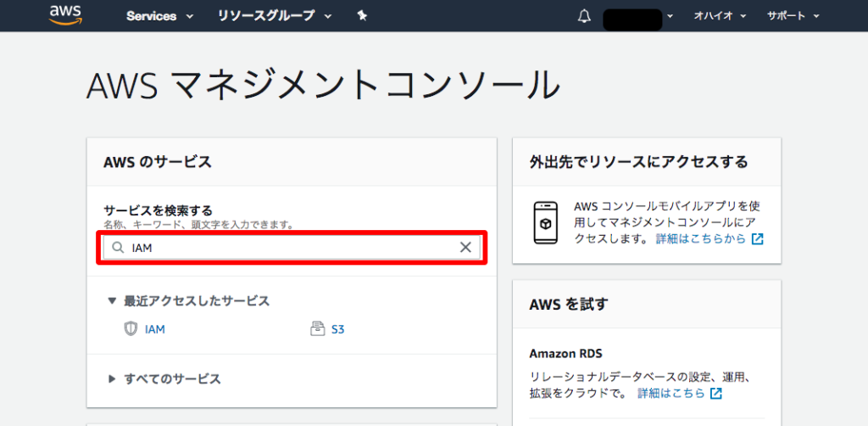Click external-link icon after Amazon RDS 詳細はこちら

click(x=716, y=393)
